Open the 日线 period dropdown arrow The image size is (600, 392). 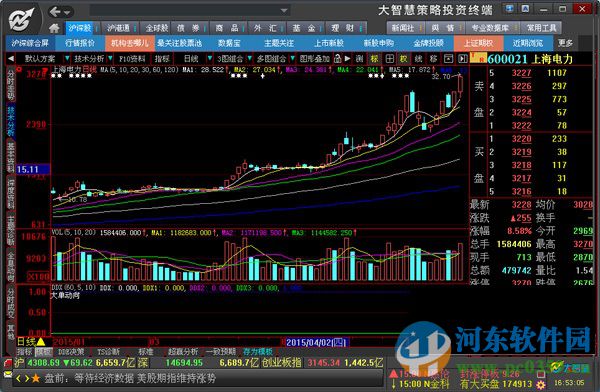click(x=210, y=59)
